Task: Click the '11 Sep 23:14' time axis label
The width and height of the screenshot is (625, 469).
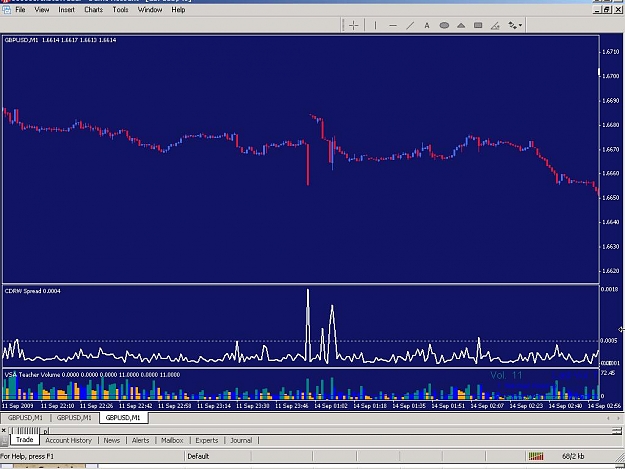Action: click(214, 406)
